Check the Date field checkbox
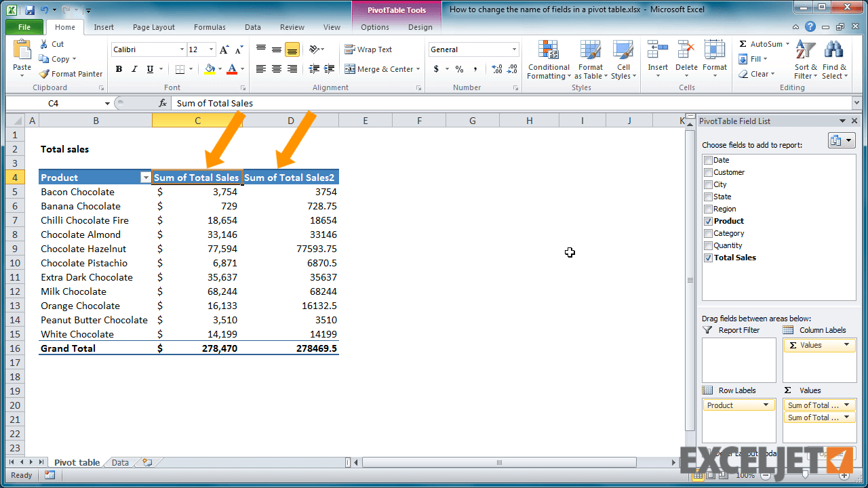868x488 pixels. click(708, 160)
